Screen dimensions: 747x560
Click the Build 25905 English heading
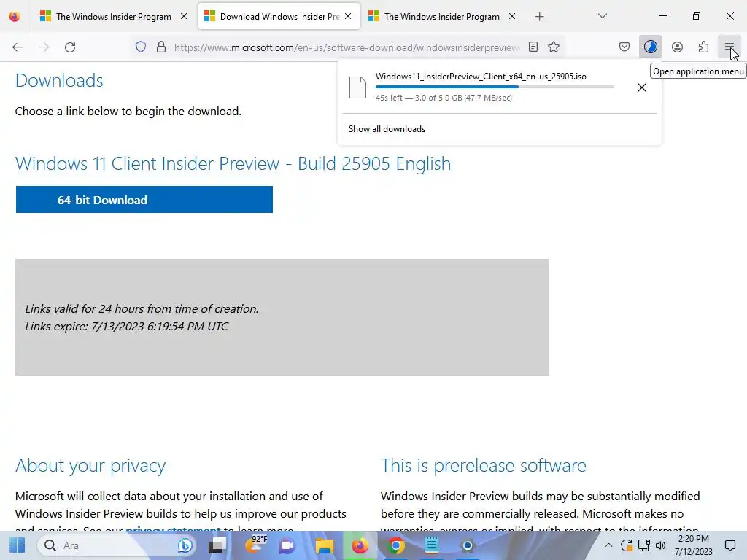coord(233,164)
